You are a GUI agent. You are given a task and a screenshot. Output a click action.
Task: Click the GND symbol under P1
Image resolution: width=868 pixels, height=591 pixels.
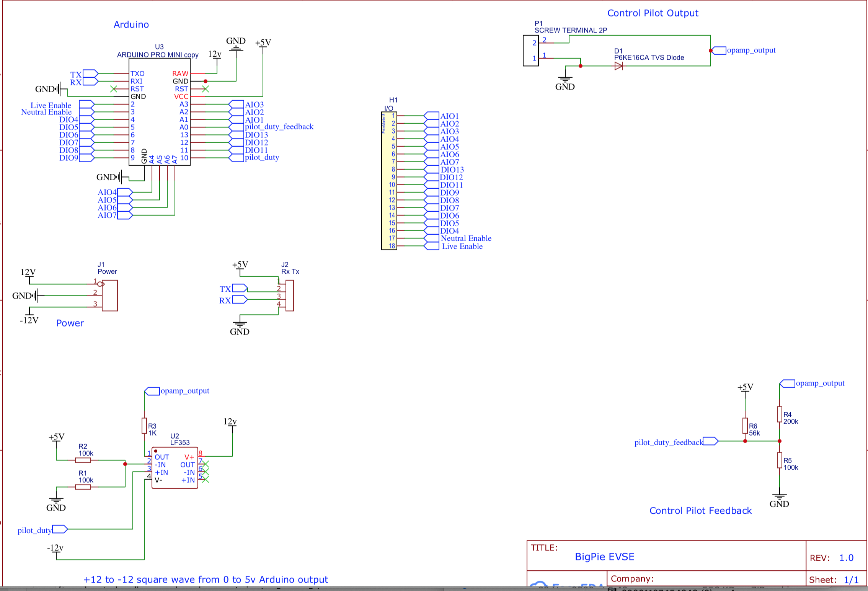click(x=565, y=80)
